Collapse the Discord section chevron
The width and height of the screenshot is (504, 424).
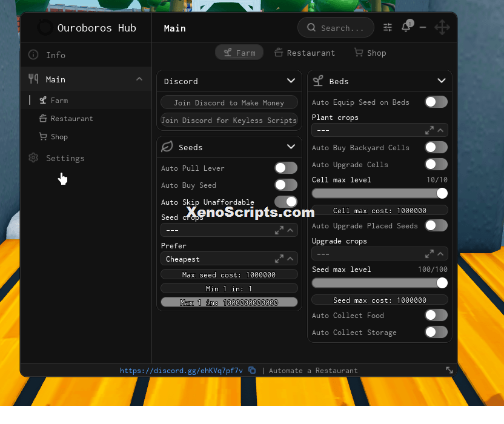[291, 81]
